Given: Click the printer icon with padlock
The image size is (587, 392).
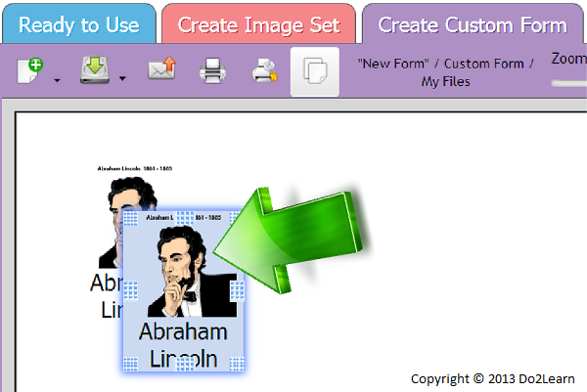Looking at the screenshot, I should [x=264, y=71].
